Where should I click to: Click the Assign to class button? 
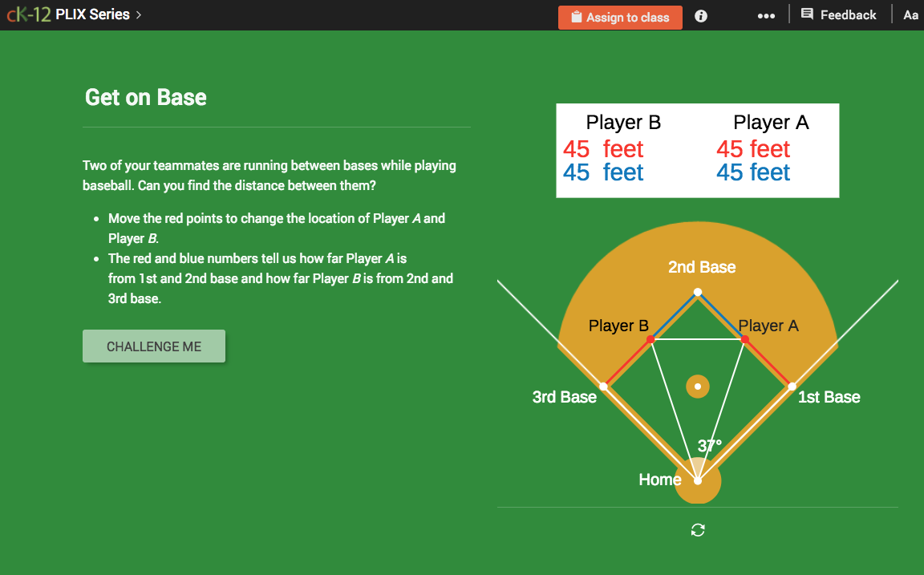click(620, 17)
